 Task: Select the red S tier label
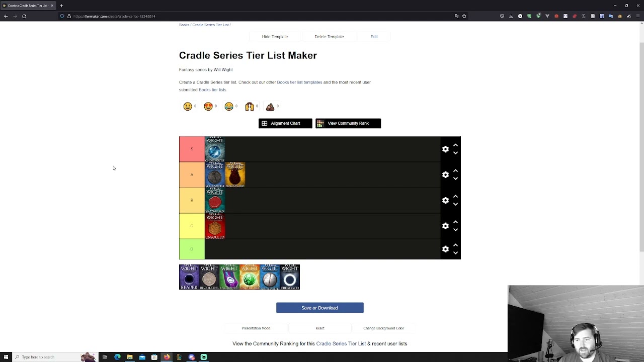(x=192, y=149)
